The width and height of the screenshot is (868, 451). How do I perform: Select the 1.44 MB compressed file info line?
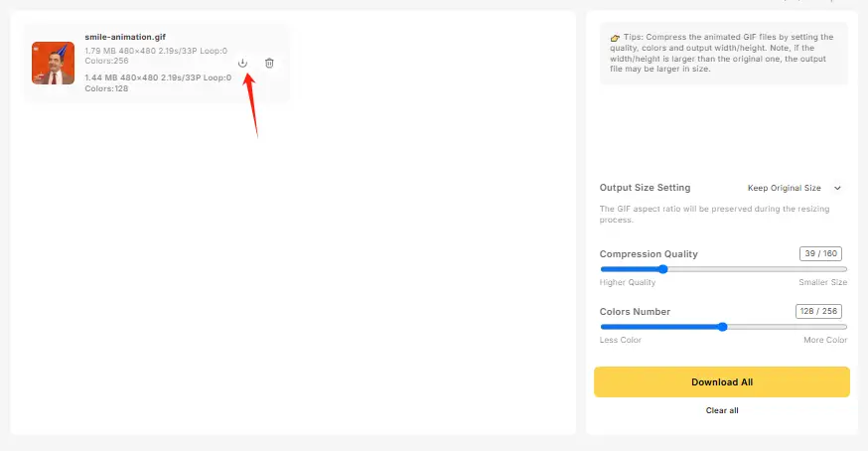point(158,83)
